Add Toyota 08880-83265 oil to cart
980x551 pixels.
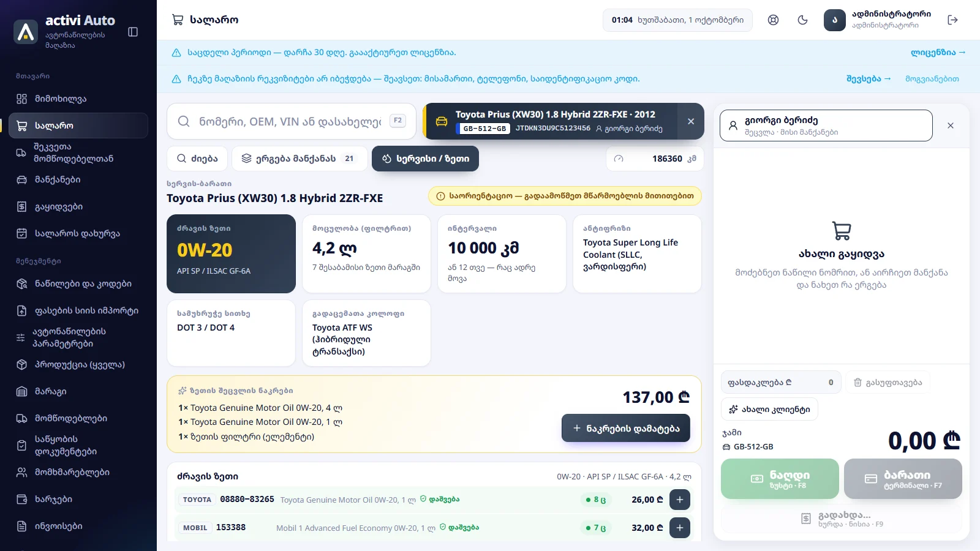click(x=680, y=500)
